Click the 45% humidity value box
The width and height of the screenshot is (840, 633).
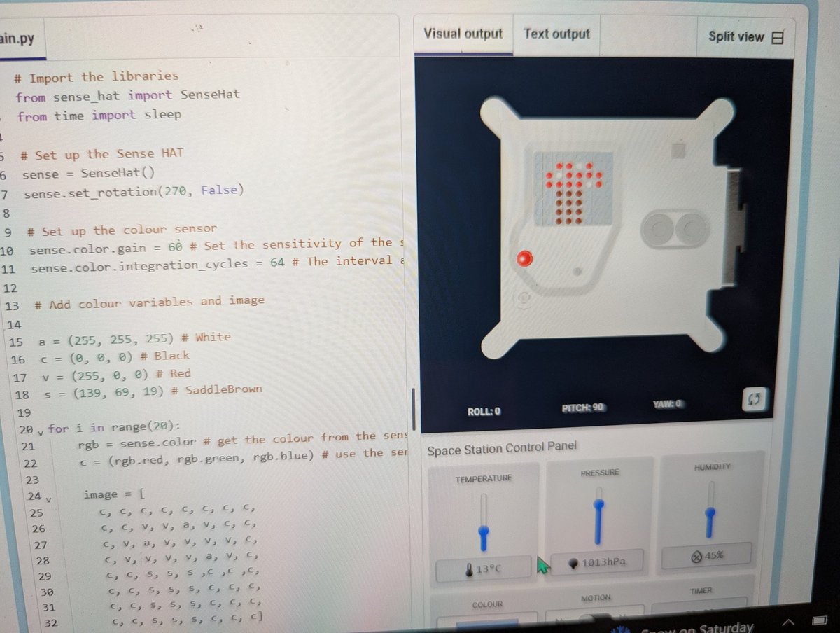click(x=707, y=555)
